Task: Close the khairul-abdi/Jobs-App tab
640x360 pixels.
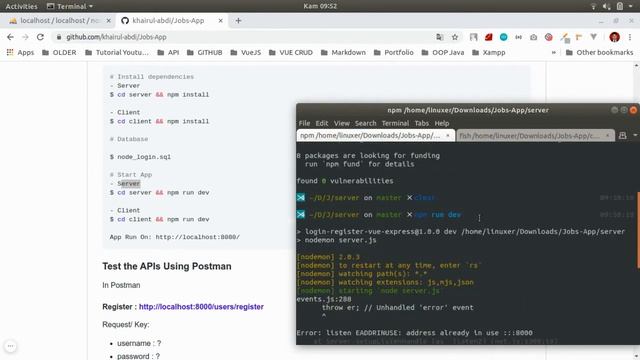Action: (220, 20)
